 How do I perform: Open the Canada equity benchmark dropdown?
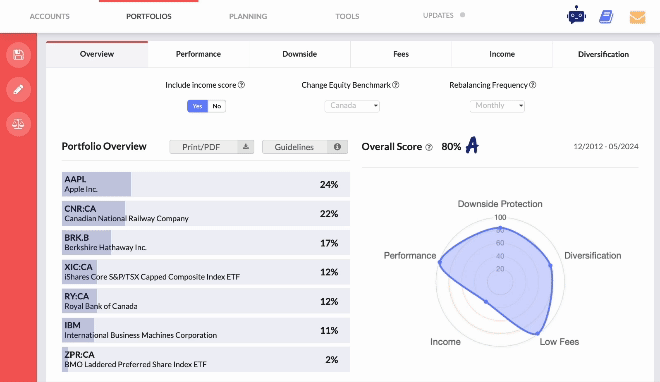[352, 106]
